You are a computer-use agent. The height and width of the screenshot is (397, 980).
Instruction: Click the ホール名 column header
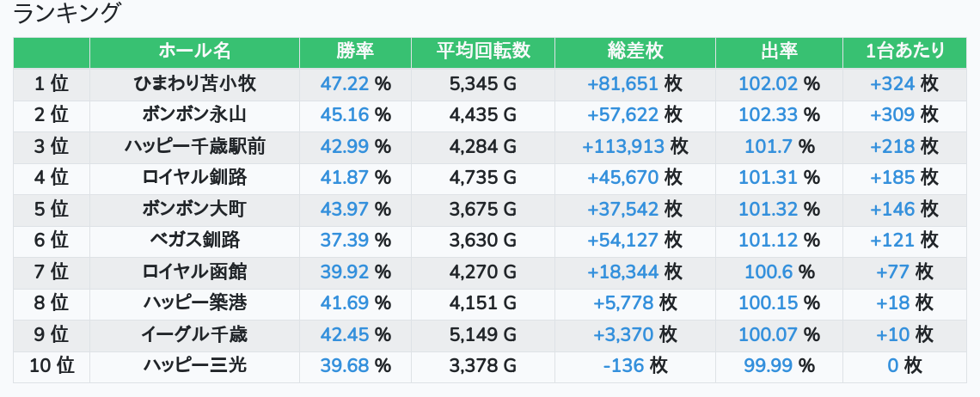pyautogui.click(x=195, y=52)
